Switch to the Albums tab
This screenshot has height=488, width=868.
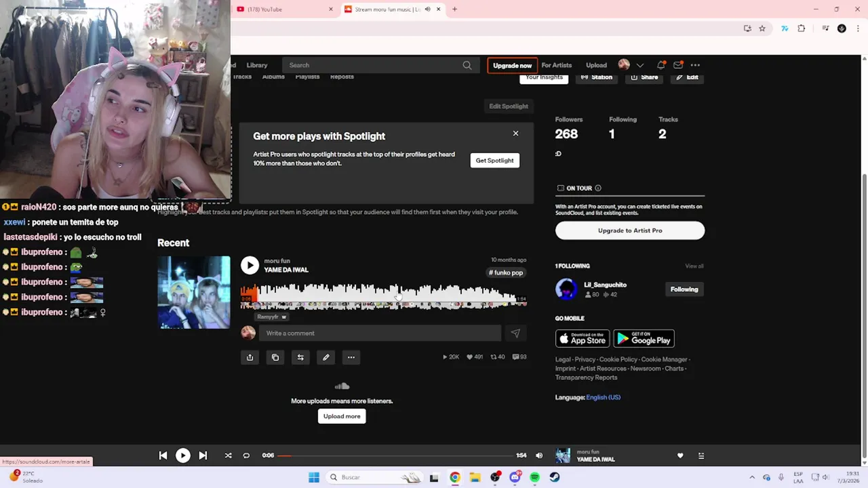point(273,77)
